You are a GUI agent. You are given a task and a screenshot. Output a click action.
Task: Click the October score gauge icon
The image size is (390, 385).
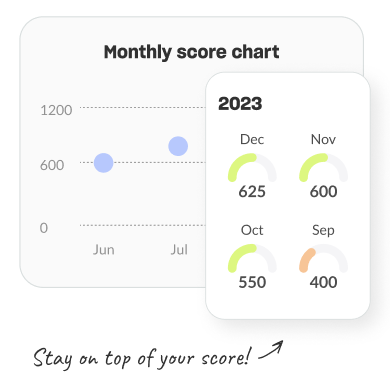[252, 258]
